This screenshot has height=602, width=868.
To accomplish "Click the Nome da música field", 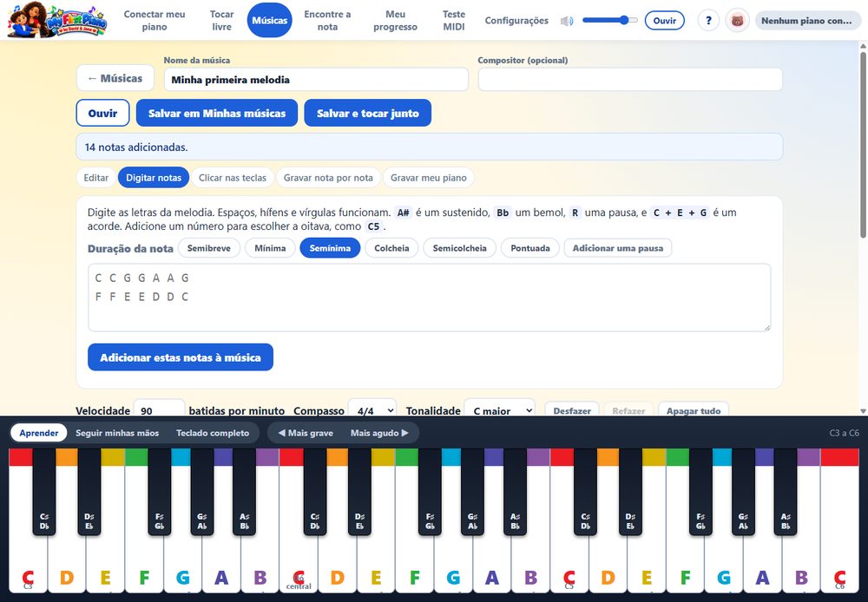I will click(x=316, y=80).
